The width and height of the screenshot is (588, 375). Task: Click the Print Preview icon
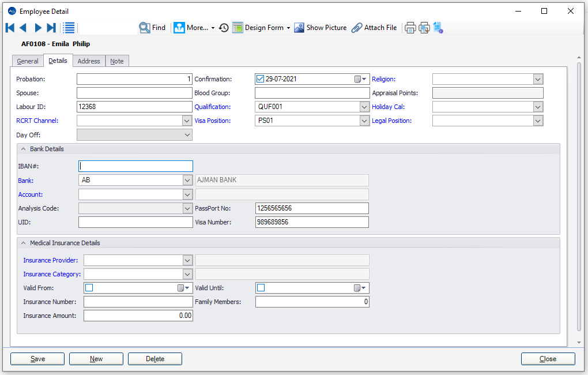pyautogui.click(x=424, y=28)
